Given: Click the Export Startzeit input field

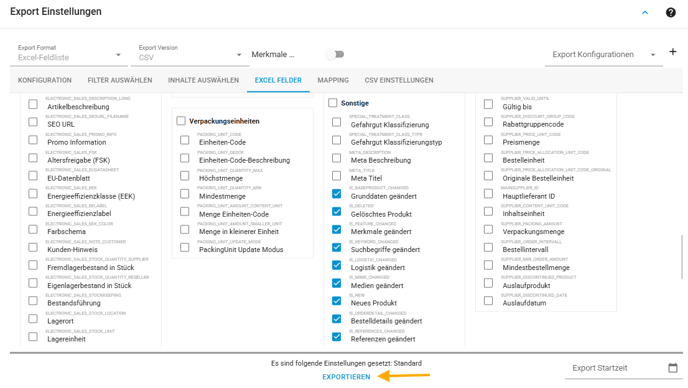Looking at the screenshot, I should [x=614, y=368].
